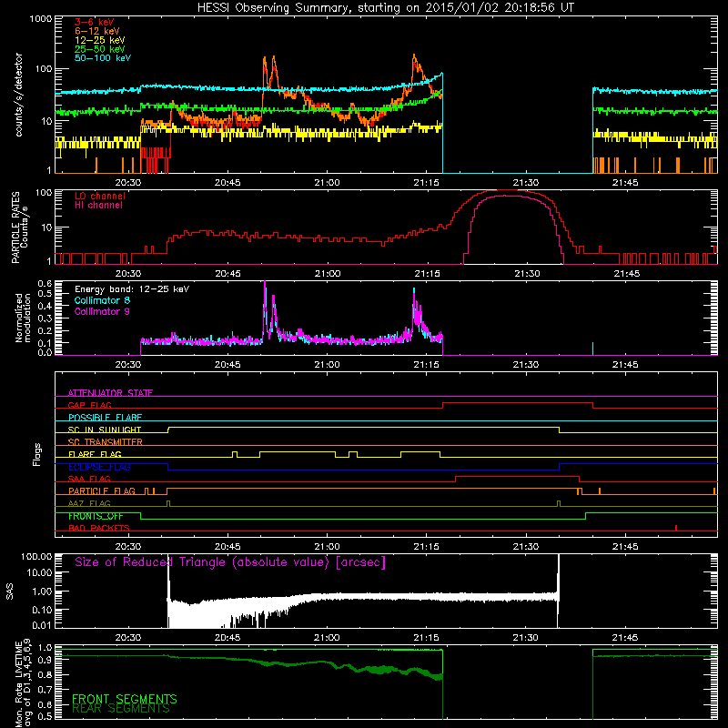This screenshot has height=728, width=728.
Task: Click 20:45 under the flags panel
Action: pyautogui.click(x=227, y=547)
